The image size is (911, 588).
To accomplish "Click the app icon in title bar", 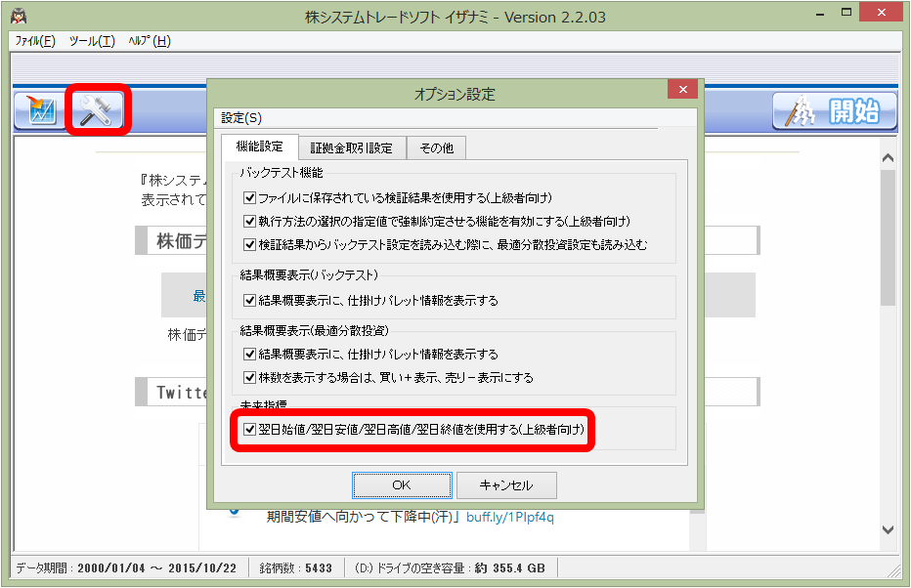I will point(19,17).
